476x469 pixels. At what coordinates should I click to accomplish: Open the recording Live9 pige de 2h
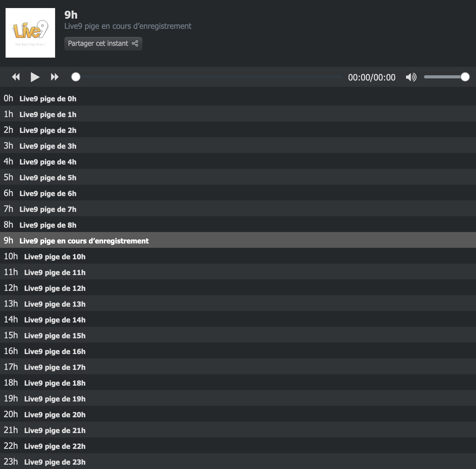[238, 129]
